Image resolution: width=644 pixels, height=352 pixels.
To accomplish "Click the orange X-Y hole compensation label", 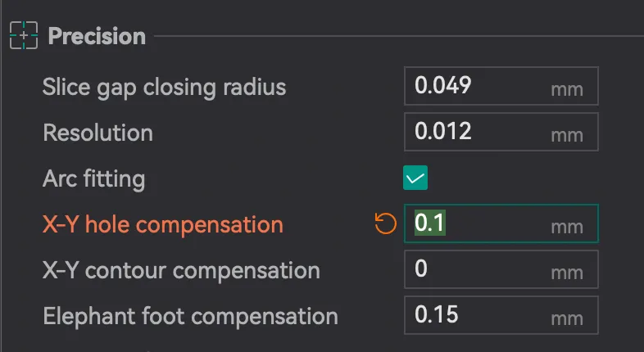I will [x=163, y=225].
